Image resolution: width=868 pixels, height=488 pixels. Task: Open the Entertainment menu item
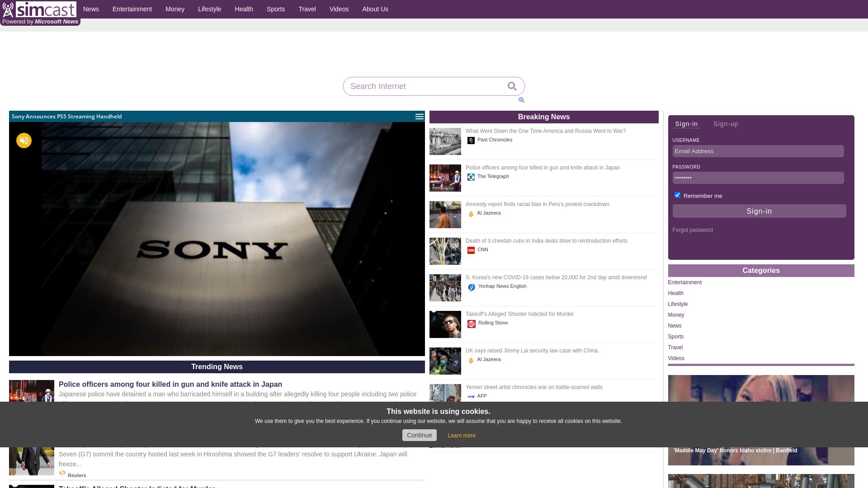tap(132, 9)
